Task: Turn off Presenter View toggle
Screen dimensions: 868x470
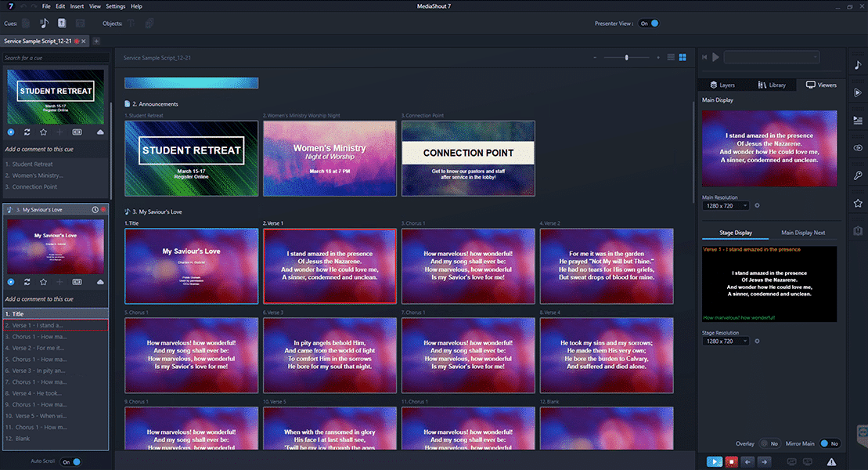Action: coord(650,23)
